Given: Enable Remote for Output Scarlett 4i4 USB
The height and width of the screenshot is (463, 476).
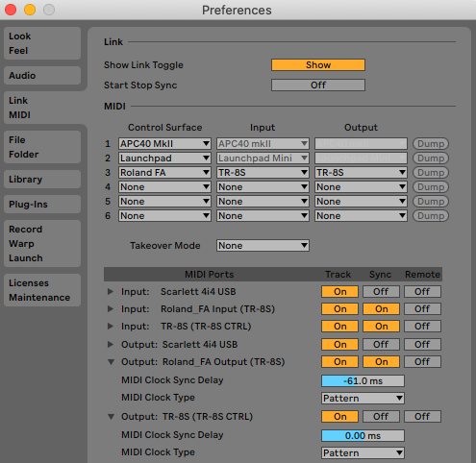Looking at the screenshot, I should point(422,345).
